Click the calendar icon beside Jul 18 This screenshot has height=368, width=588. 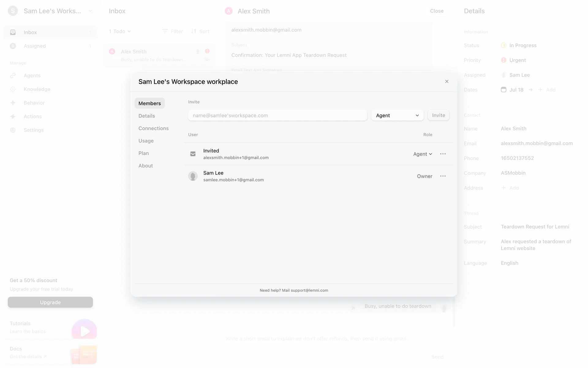[503, 90]
